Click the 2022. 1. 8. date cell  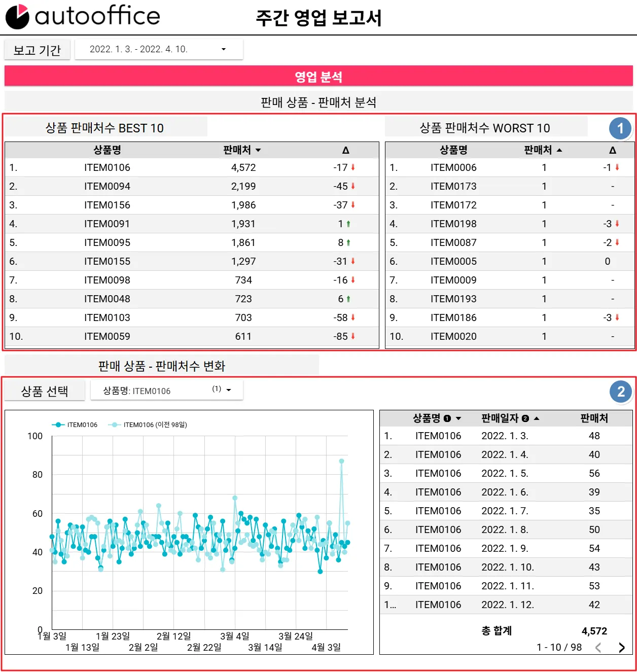tap(505, 529)
